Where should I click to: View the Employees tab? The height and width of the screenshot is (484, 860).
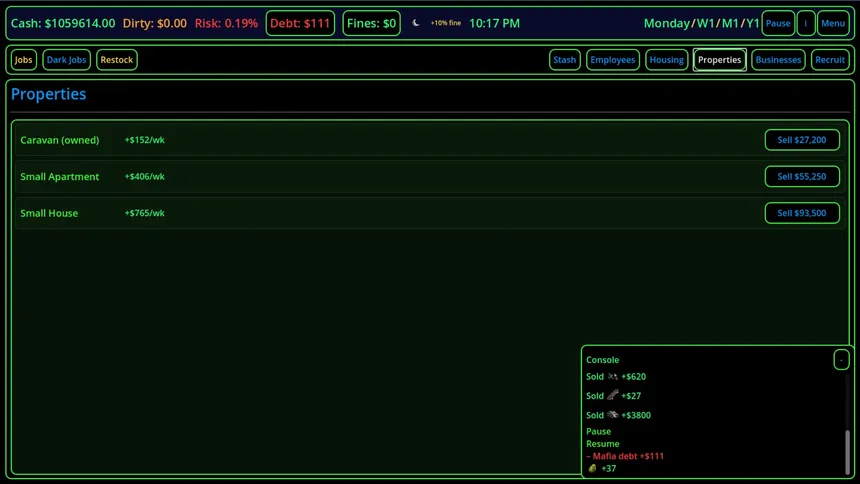[x=613, y=60]
